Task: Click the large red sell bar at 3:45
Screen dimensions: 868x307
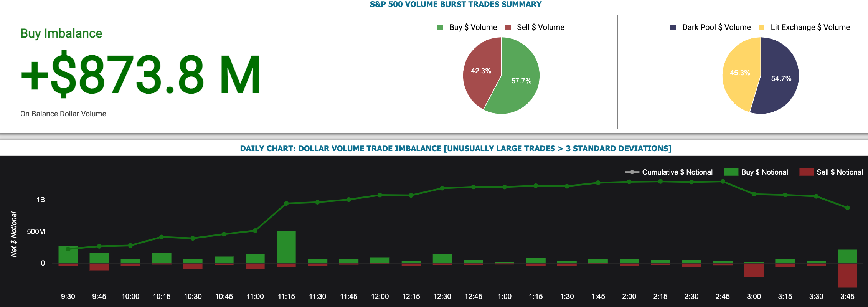Action: pyautogui.click(x=847, y=275)
